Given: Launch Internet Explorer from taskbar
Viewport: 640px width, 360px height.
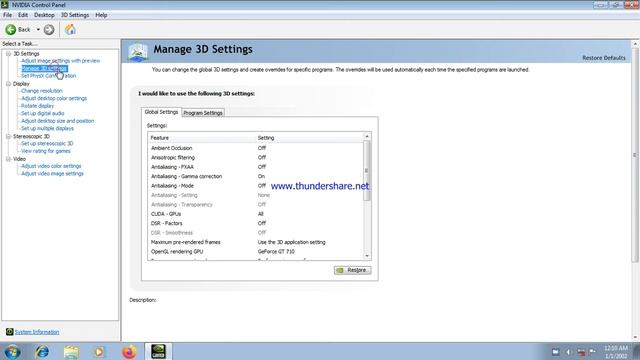Looking at the screenshot, I should tap(42, 351).
